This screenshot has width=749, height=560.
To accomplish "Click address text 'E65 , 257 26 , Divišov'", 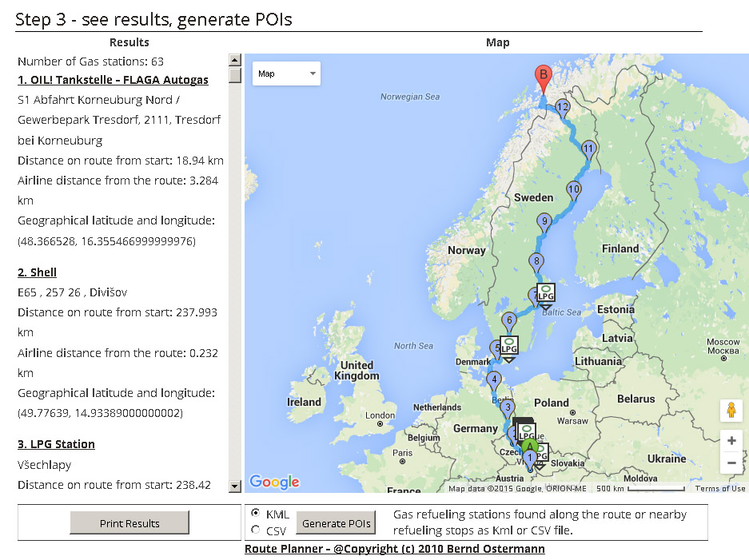I will [73, 292].
